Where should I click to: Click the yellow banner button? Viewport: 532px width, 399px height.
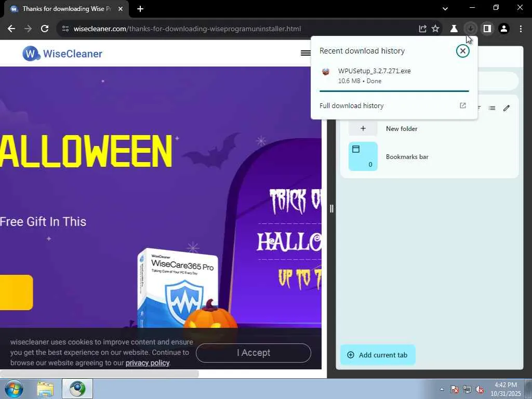pos(16,292)
